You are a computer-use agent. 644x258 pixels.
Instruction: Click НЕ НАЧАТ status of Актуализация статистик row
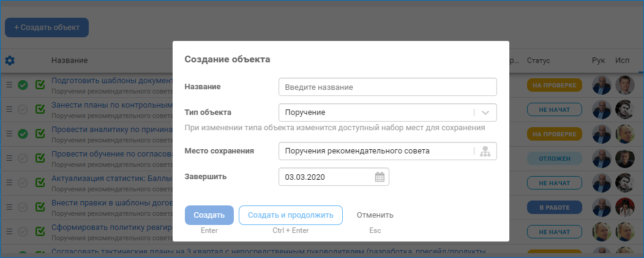click(x=555, y=183)
